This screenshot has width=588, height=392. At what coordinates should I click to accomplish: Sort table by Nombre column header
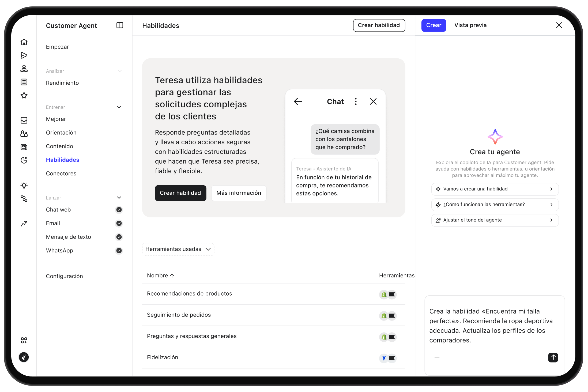click(161, 276)
